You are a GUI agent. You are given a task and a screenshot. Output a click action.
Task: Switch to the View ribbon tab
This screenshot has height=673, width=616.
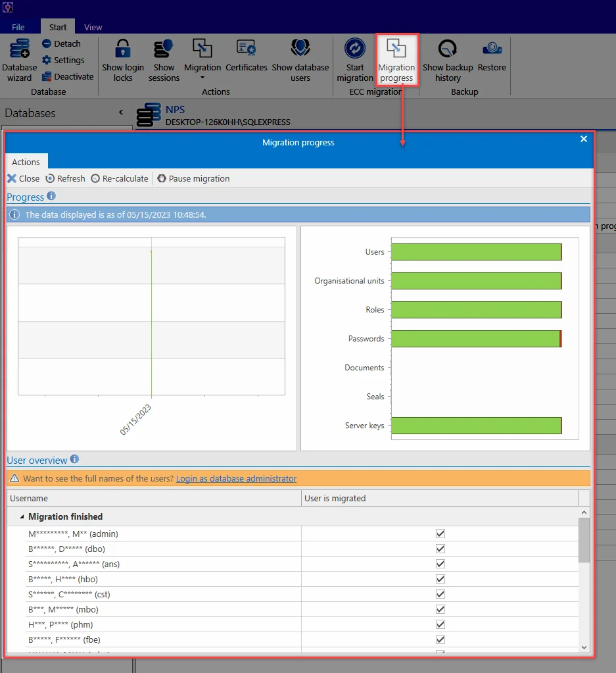(93, 27)
